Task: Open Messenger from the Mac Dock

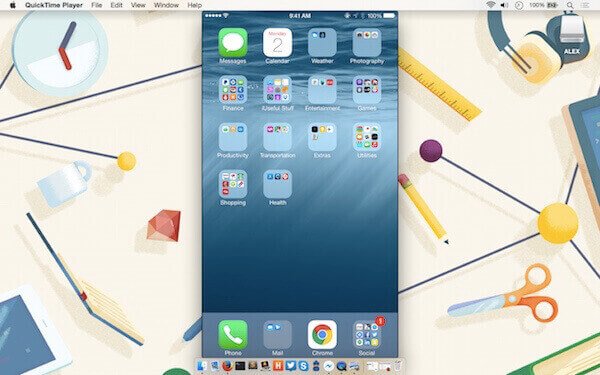Action: tap(328, 366)
